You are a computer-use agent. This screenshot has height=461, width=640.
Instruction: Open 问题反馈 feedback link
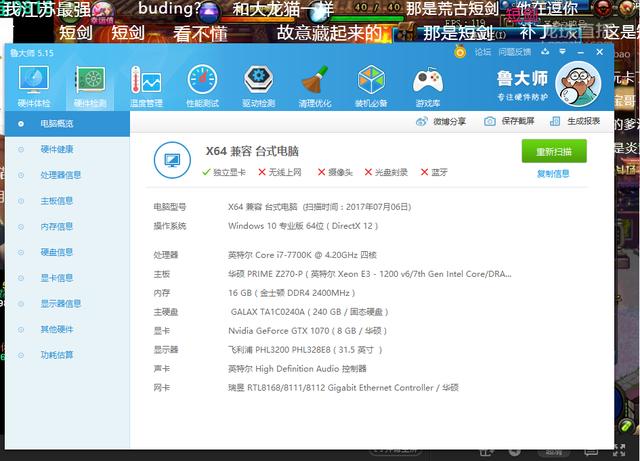(515, 52)
